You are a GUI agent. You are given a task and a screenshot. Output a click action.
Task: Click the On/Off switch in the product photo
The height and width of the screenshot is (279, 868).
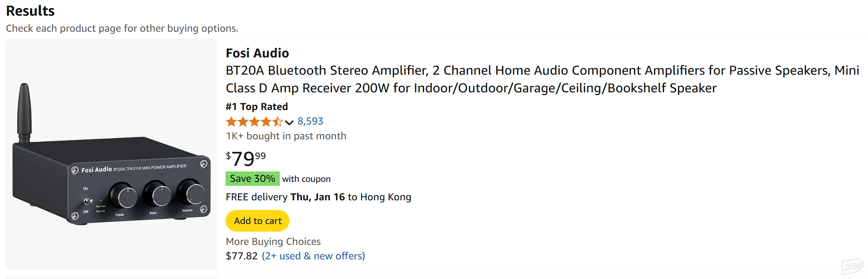coord(88,201)
